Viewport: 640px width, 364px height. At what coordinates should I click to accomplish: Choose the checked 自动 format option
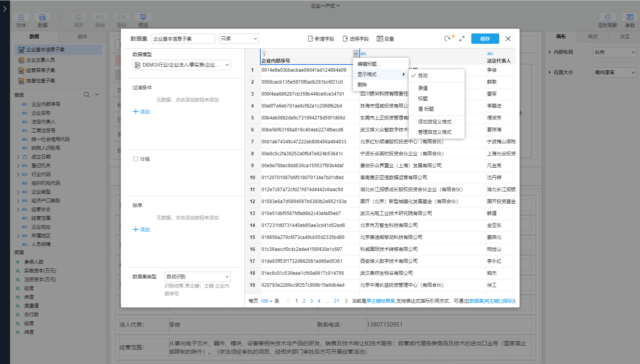[x=423, y=75]
